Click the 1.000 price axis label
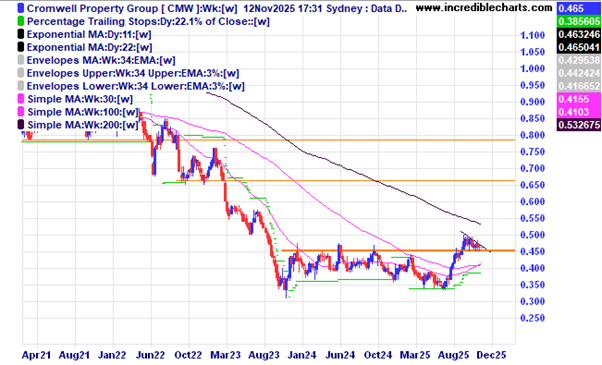The width and height of the screenshot is (602, 365). tap(533, 68)
